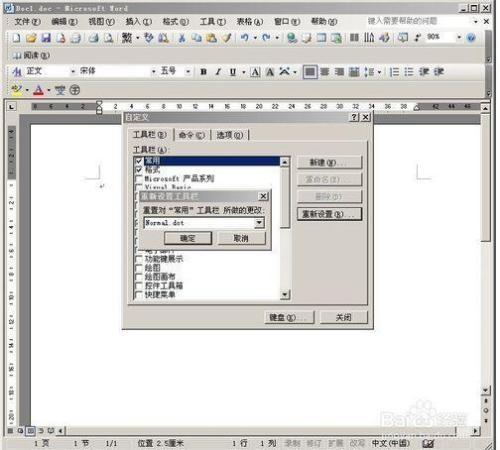Print the document with the printer icon
This screenshot has height=450, width=500.
[94, 38]
